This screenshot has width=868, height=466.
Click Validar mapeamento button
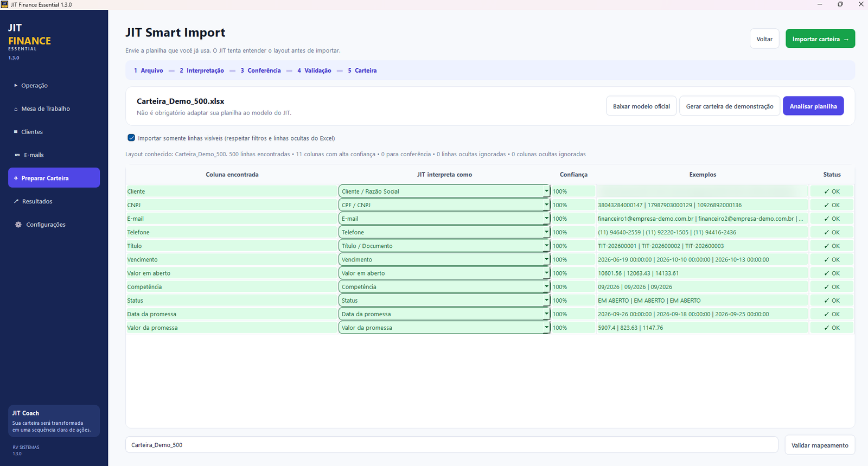(820, 445)
